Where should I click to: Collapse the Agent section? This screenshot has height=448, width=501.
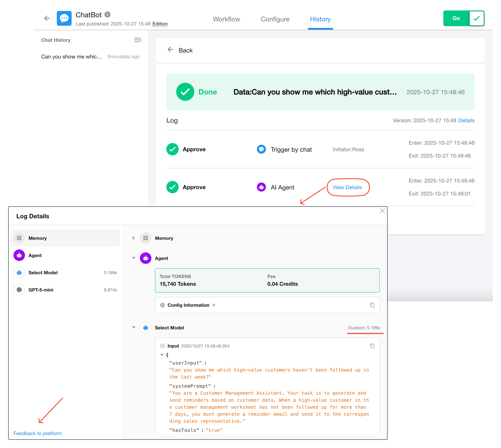134,258
